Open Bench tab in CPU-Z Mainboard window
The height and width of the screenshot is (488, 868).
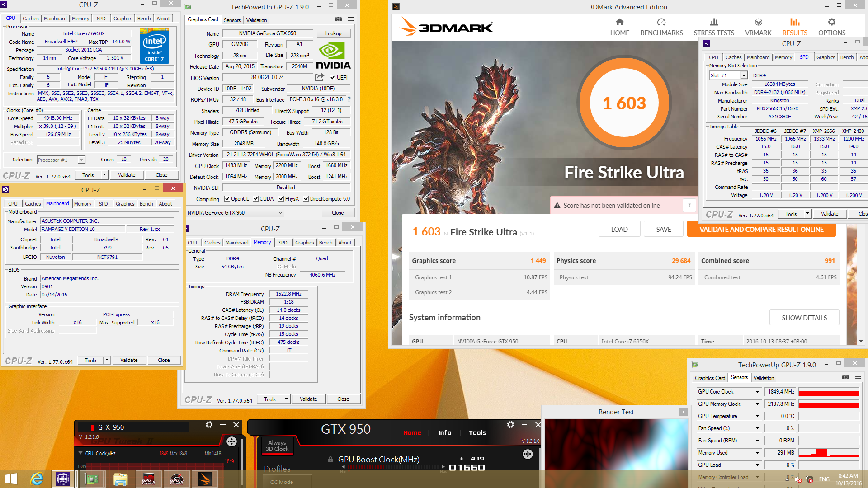click(x=146, y=204)
